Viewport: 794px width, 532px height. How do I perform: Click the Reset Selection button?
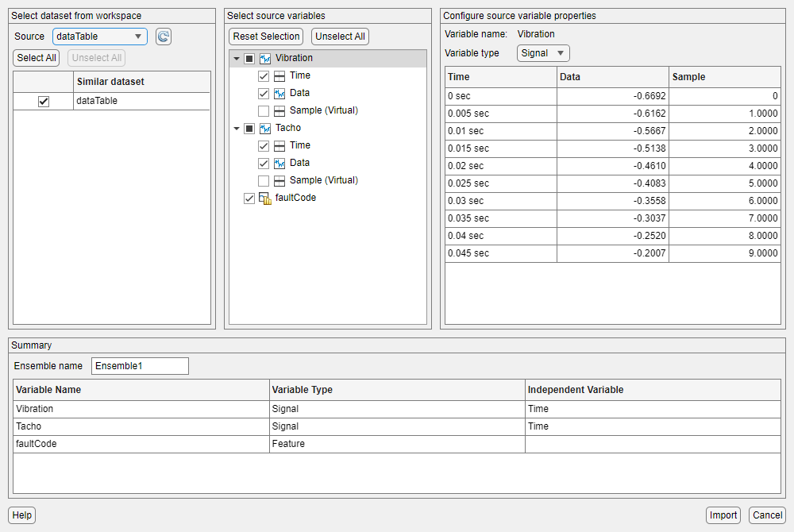pos(267,37)
